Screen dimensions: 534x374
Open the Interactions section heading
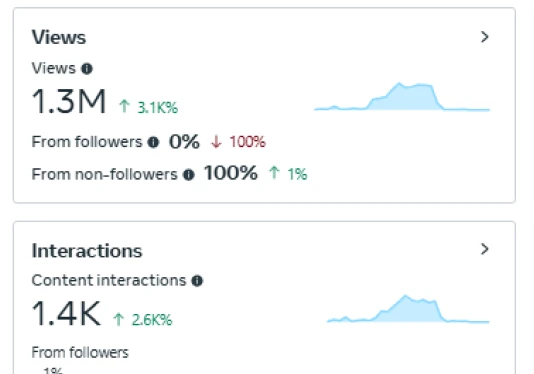click(87, 251)
